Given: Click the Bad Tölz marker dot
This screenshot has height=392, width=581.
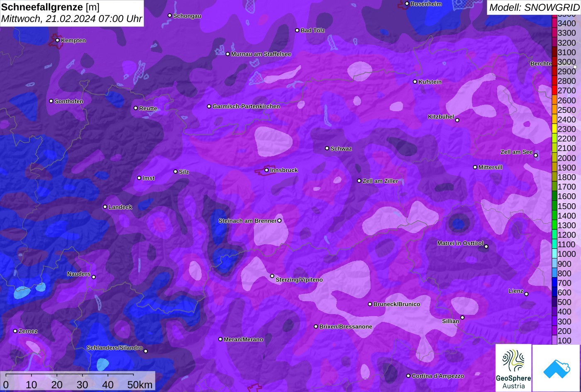Looking at the screenshot, I should (x=297, y=30).
